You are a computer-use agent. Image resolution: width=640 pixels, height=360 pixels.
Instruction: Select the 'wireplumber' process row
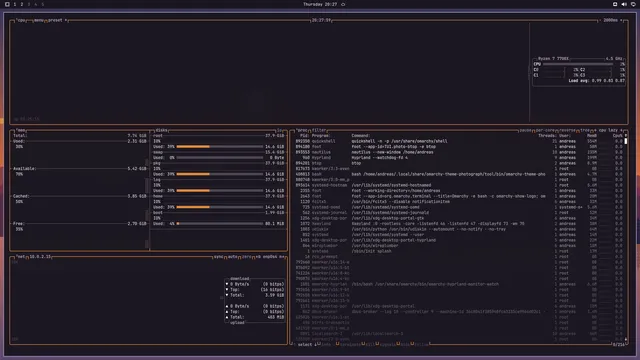point(459,246)
